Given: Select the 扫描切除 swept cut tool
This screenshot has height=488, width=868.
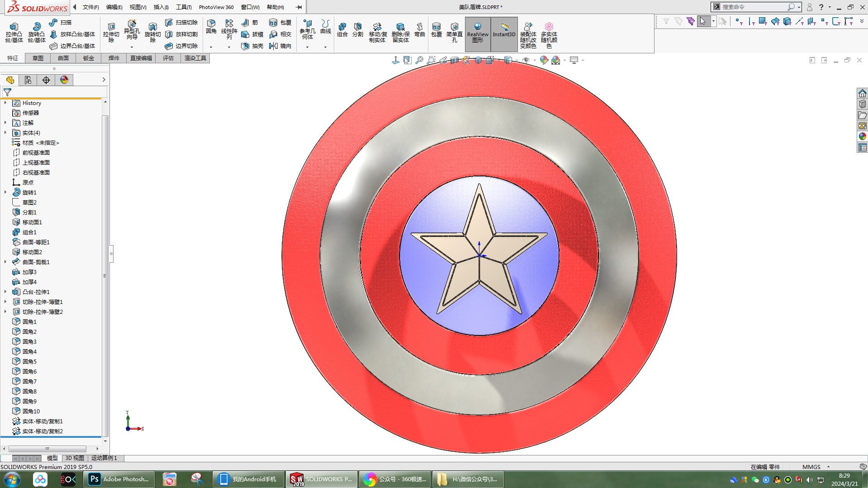Looking at the screenshot, I should 181,22.
